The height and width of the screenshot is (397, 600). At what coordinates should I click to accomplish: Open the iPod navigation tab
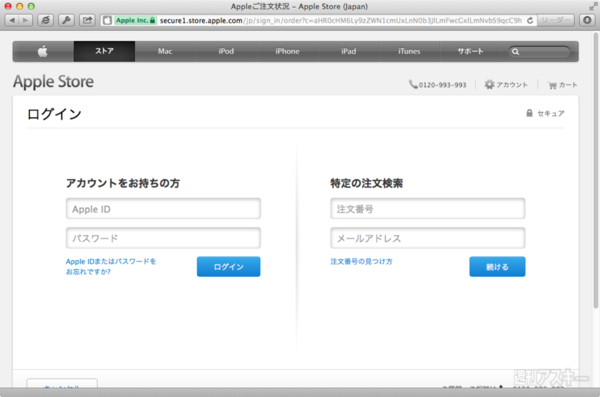(x=226, y=51)
